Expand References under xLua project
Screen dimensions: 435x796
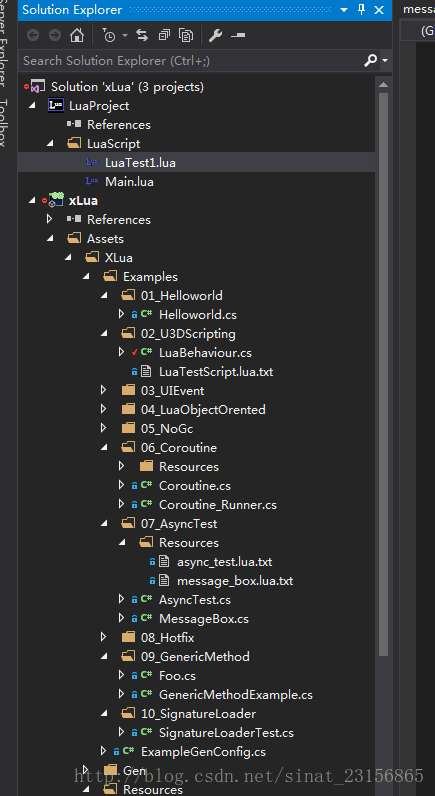point(50,219)
